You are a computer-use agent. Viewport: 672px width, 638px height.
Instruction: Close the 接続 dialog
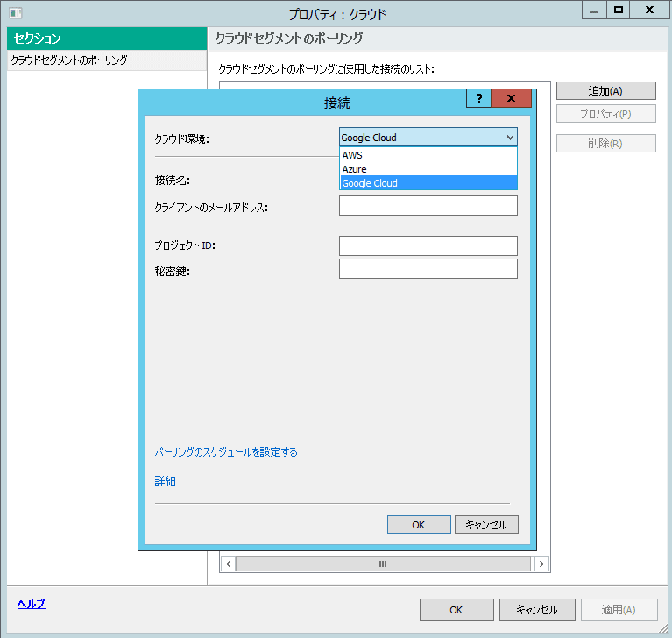coord(511,98)
